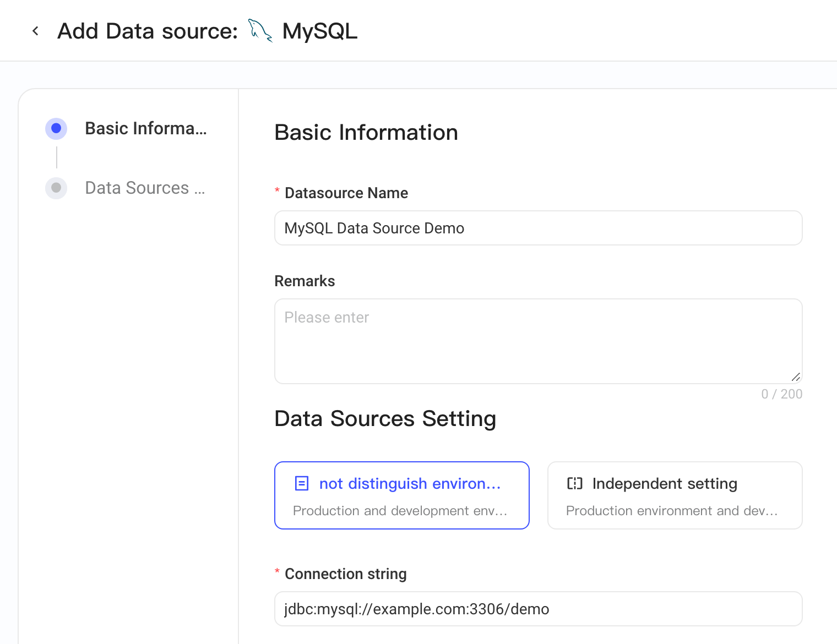
Task: Click into the Remarks text area
Action: coord(539,341)
